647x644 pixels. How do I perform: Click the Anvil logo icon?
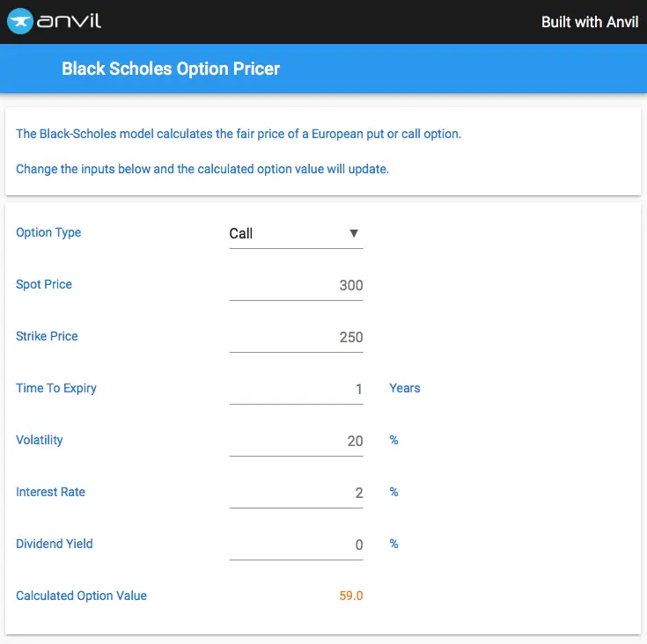pyautogui.click(x=19, y=21)
